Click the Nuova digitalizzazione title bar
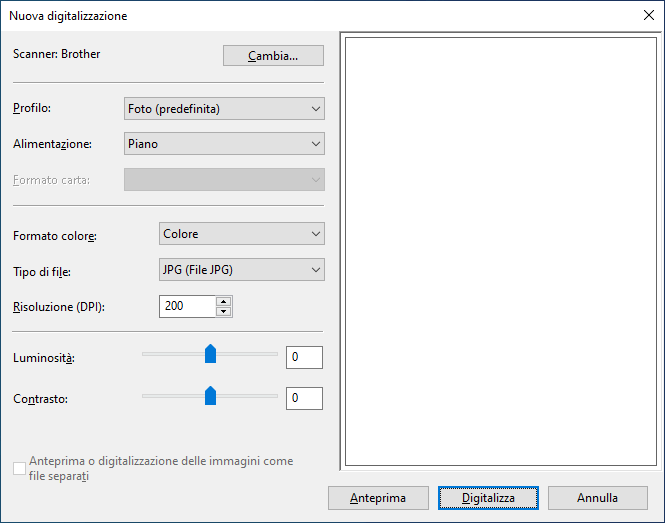665x523 pixels. pyautogui.click(x=300, y=16)
